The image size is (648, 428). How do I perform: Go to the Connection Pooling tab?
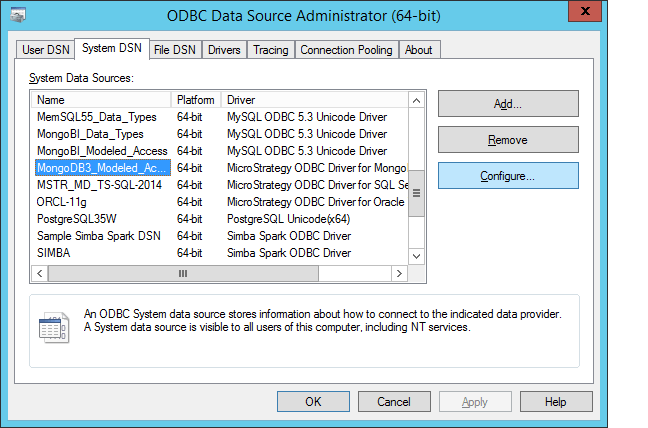(x=347, y=50)
